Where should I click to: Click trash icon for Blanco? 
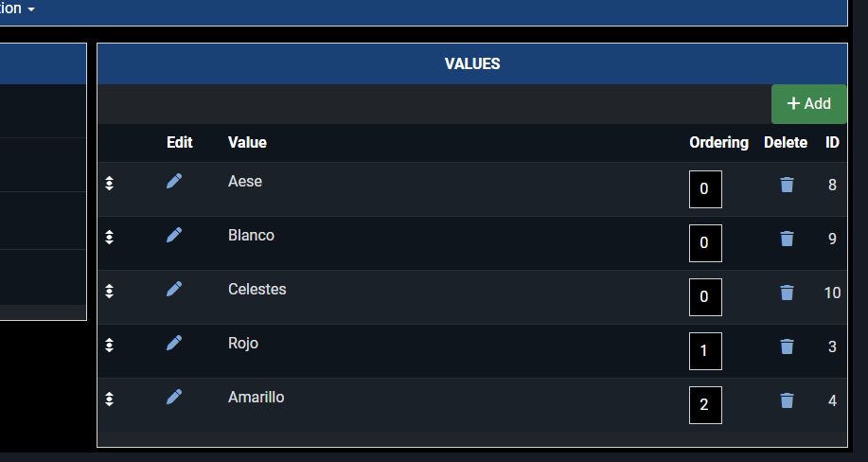(x=787, y=239)
